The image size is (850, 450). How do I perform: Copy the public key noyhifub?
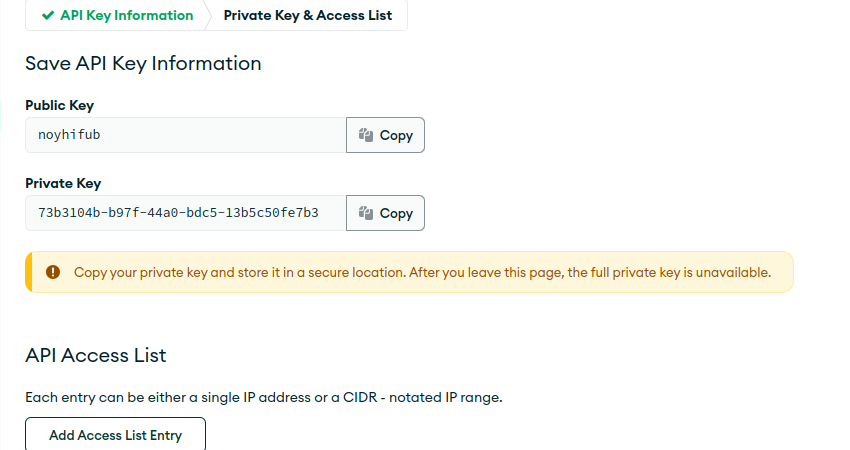385,135
